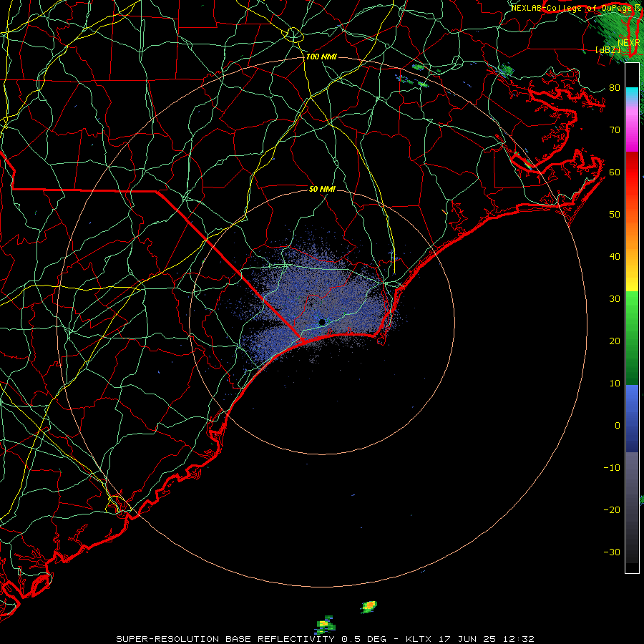This screenshot has height=644, width=644.
Task: Click the -20 value on the dBZ scale
Action: coord(612,510)
